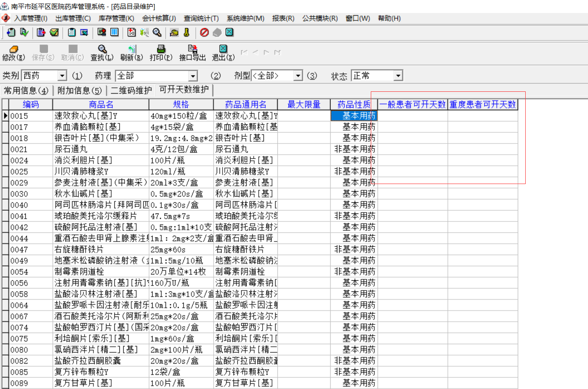Click the 120ml/瓶 specification cell

pos(181,172)
